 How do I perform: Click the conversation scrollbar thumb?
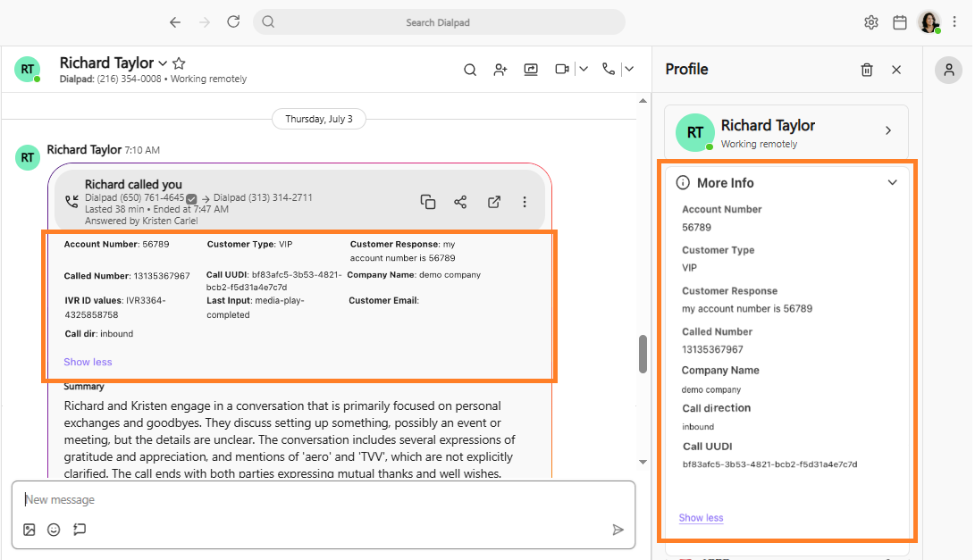point(643,355)
